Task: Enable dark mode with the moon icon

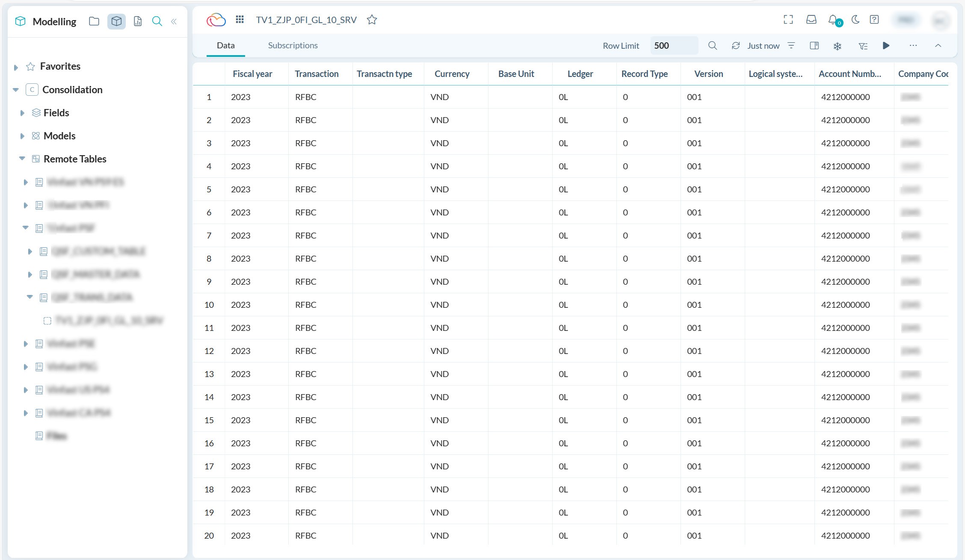Action: pos(855,20)
